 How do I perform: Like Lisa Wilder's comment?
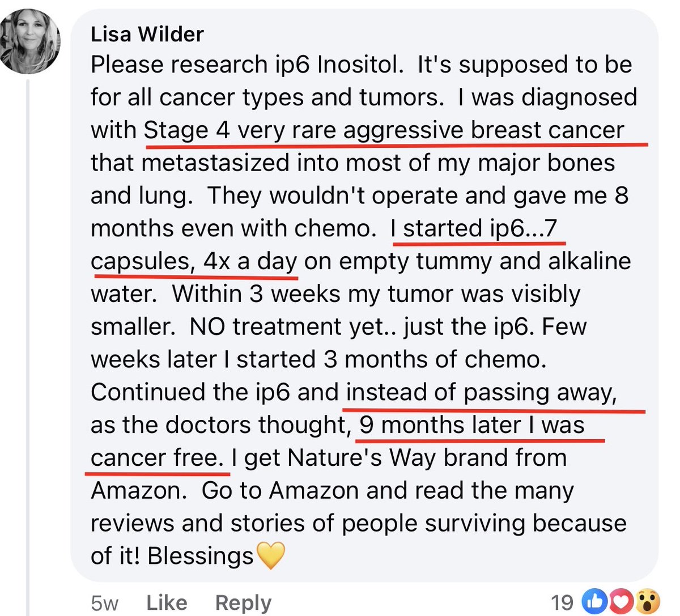tap(167, 602)
